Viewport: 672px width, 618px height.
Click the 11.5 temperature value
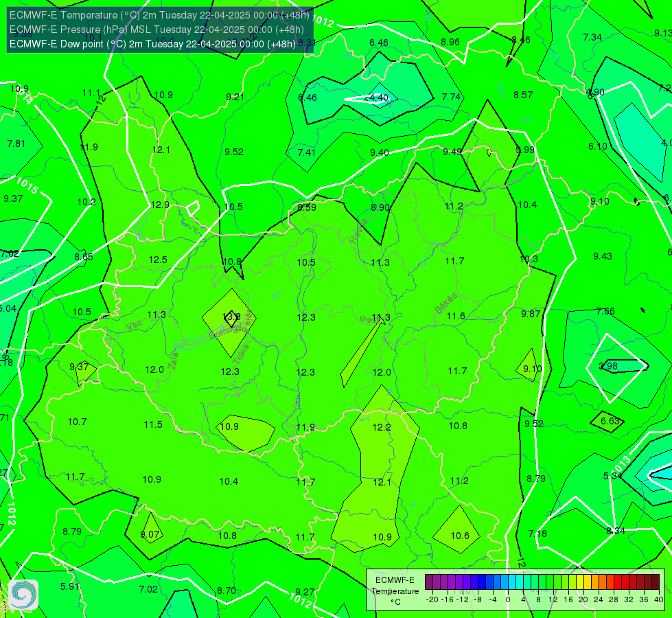pyautogui.click(x=153, y=424)
